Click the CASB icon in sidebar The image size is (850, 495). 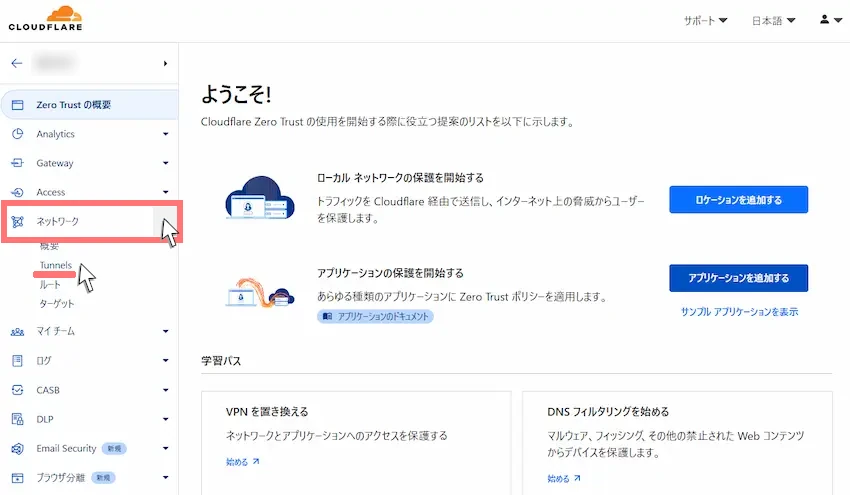pyautogui.click(x=17, y=390)
